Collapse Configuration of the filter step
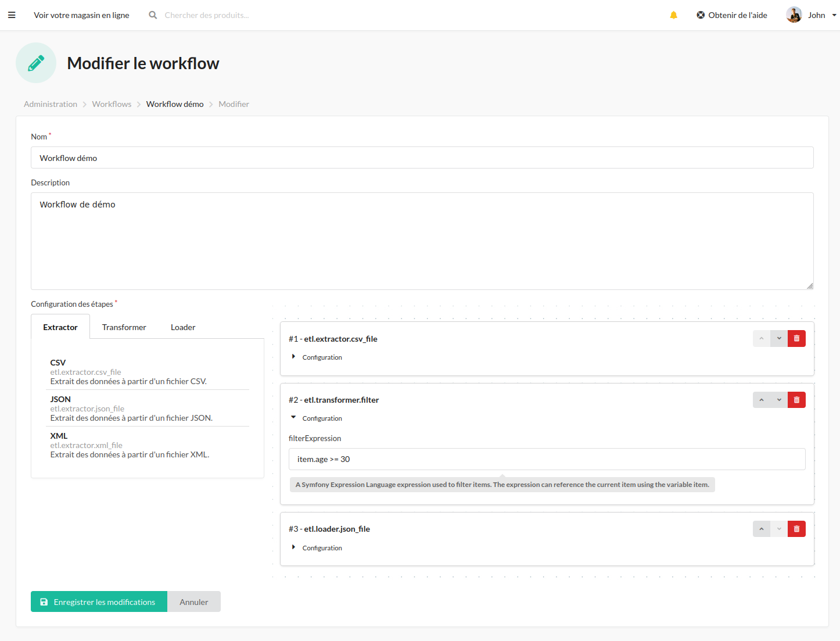Screen dimensions: 840x641 point(316,418)
